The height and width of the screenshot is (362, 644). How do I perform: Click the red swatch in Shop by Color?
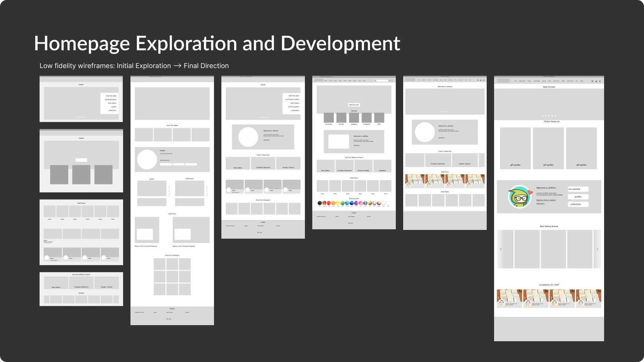[x=329, y=203]
